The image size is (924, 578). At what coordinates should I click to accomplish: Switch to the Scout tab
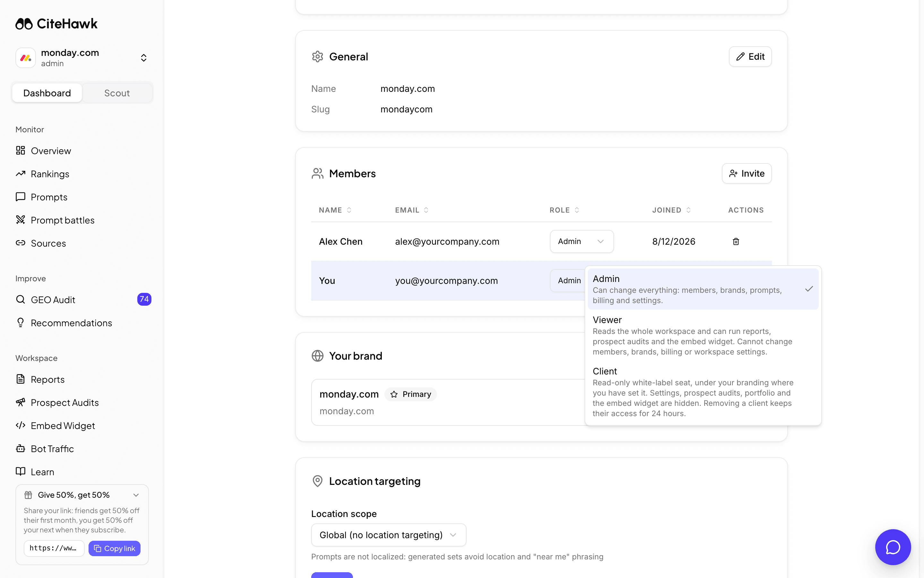click(x=117, y=93)
